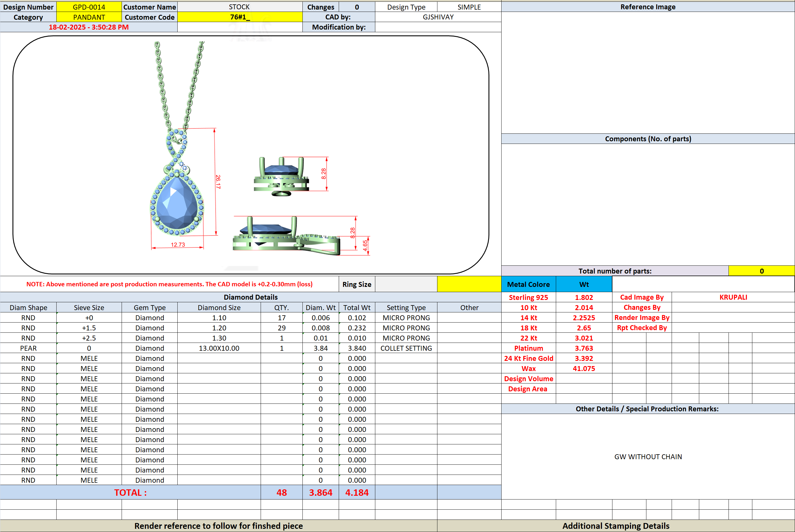Select the GW WITHOUT CHAIN remark

point(648,457)
